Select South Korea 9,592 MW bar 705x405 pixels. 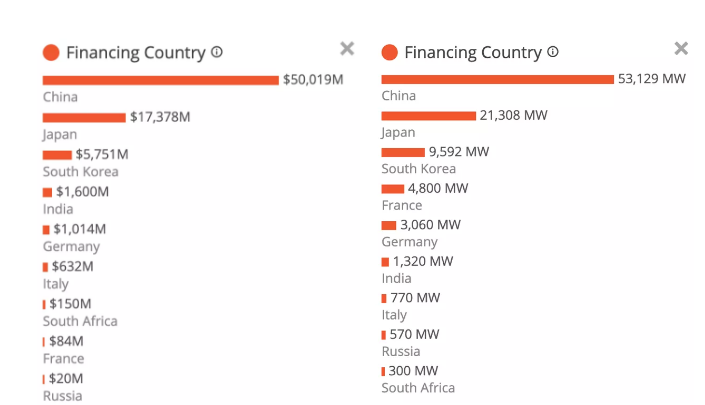click(x=403, y=152)
